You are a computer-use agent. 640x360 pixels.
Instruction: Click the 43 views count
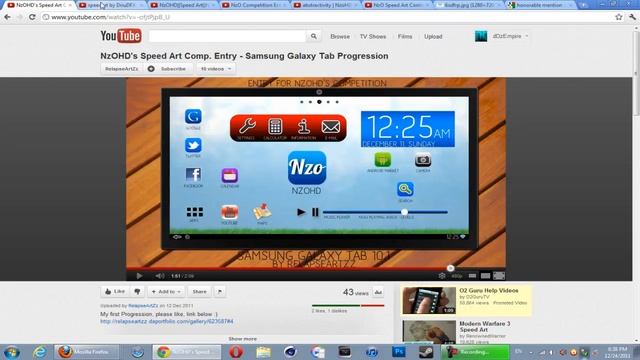(356, 292)
